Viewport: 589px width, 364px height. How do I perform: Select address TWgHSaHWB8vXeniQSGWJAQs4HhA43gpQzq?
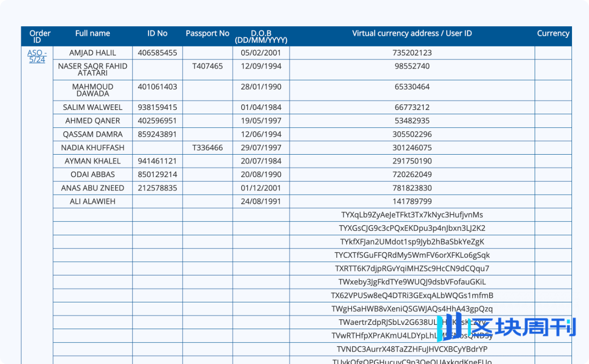pos(412,309)
